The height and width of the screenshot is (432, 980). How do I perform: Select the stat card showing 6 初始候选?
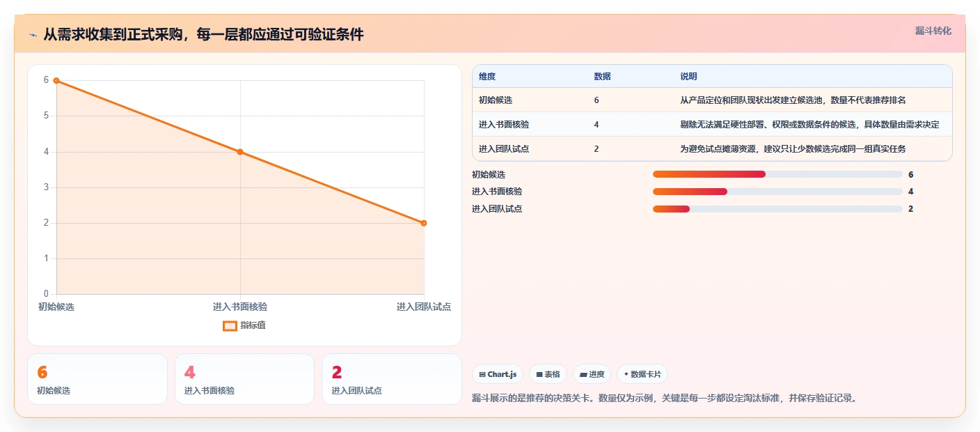coord(97,379)
